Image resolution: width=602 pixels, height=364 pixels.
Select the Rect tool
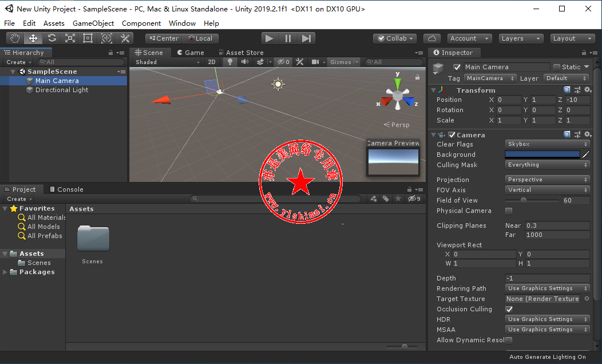pos(88,38)
